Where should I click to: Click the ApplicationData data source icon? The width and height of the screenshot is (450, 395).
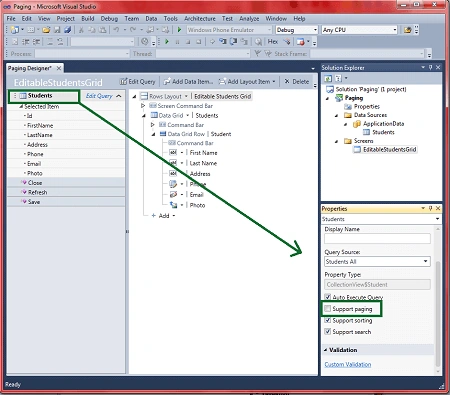(357, 124)
